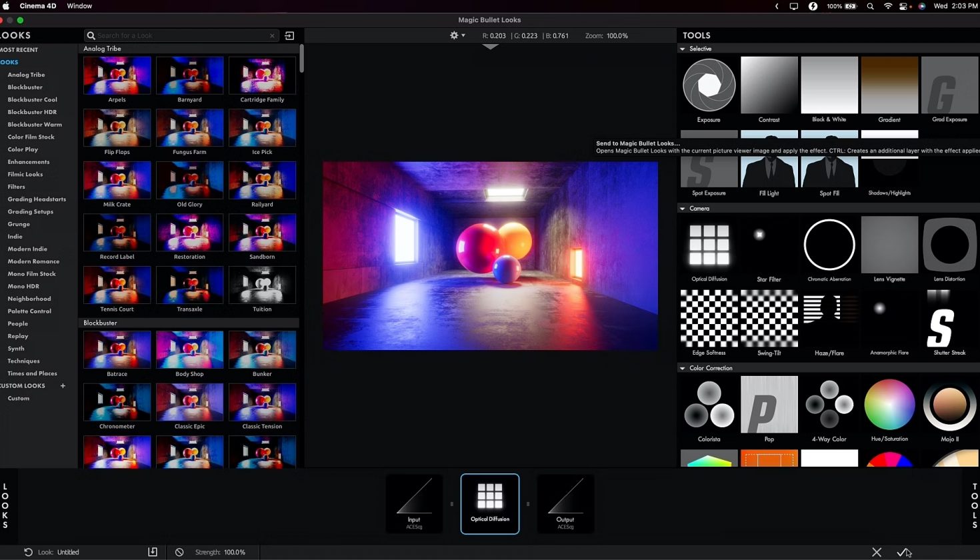Accept the Look with the checkmark button
This screenshot has width=980, height=560.
(x=905, y=552)
